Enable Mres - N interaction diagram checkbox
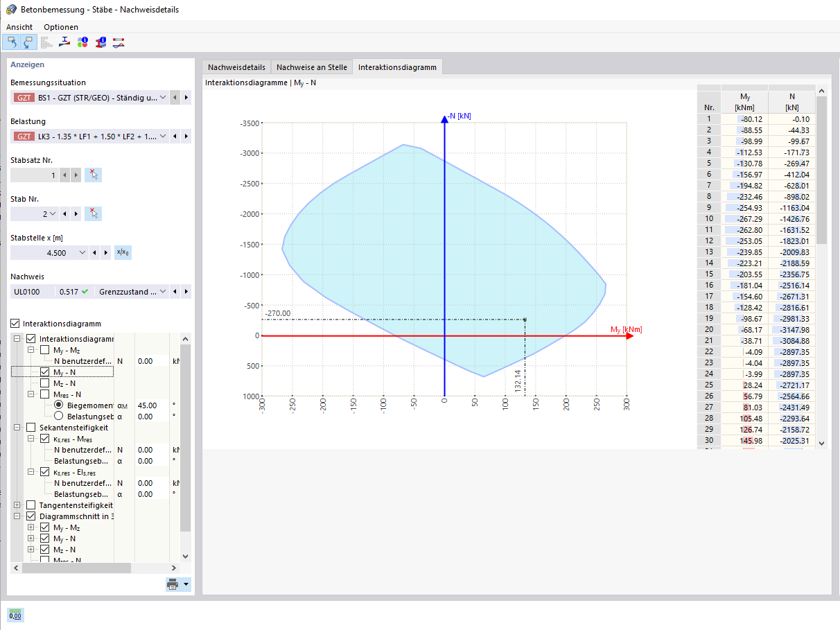840x630 pixels. pyautogui.click(x=45, y=394)
